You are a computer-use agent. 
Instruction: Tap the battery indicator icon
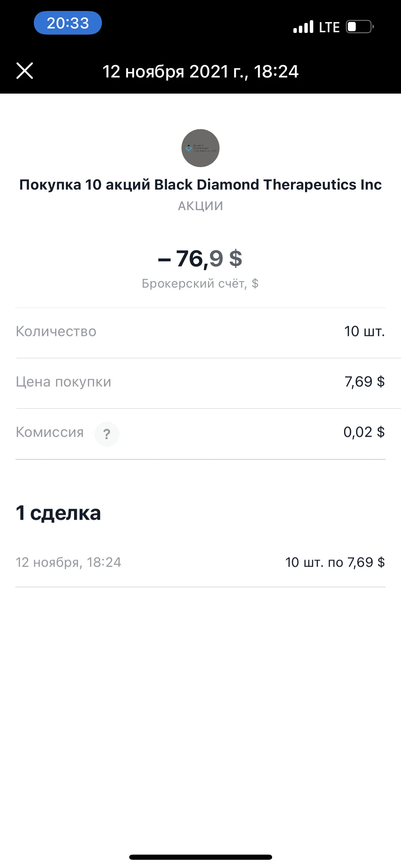(x=360, y=27)
